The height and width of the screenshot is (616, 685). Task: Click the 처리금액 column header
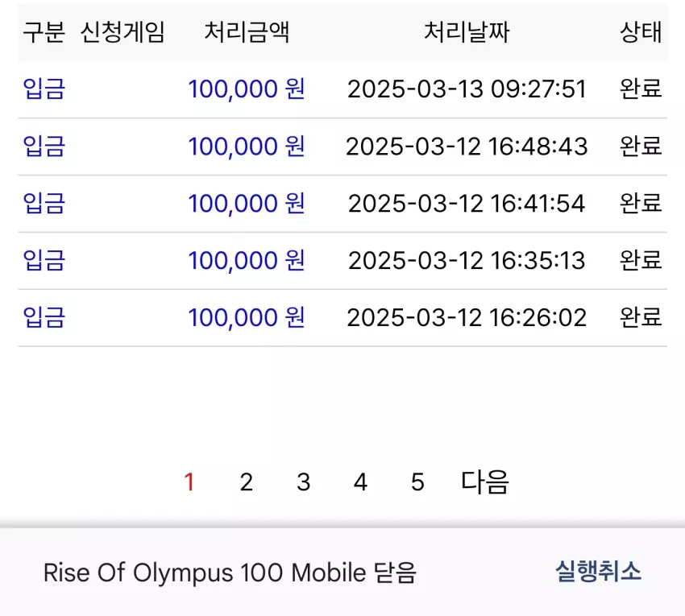click(247, 32)
